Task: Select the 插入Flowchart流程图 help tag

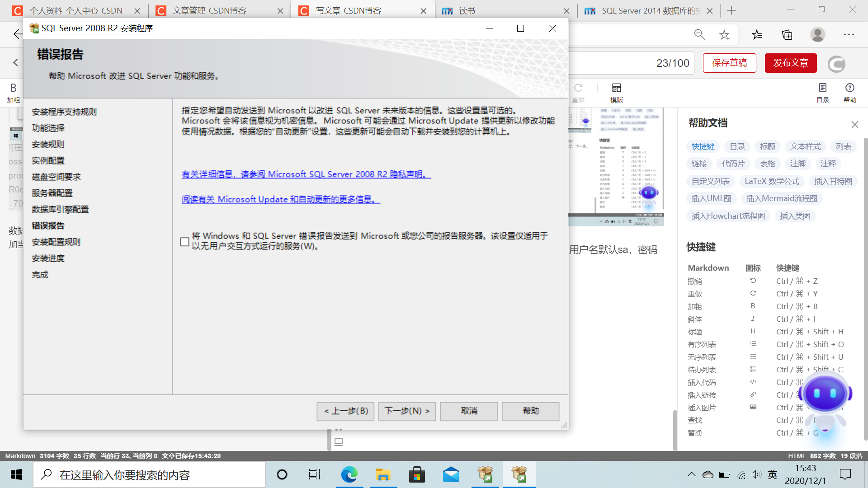Action: pos(728,216)
